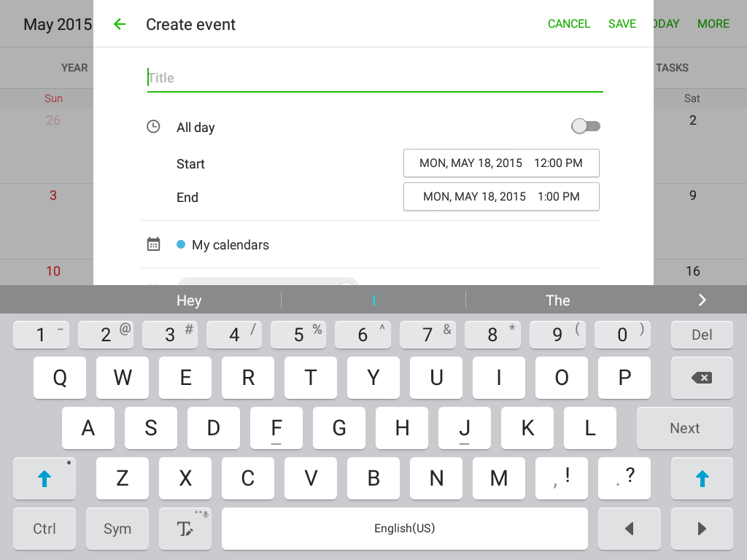Tap the blue My calendars color dot

tap(181, 244)
